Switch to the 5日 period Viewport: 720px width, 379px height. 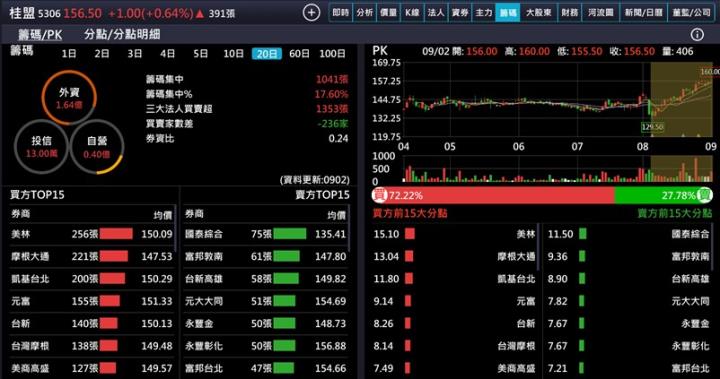[201, 54]
